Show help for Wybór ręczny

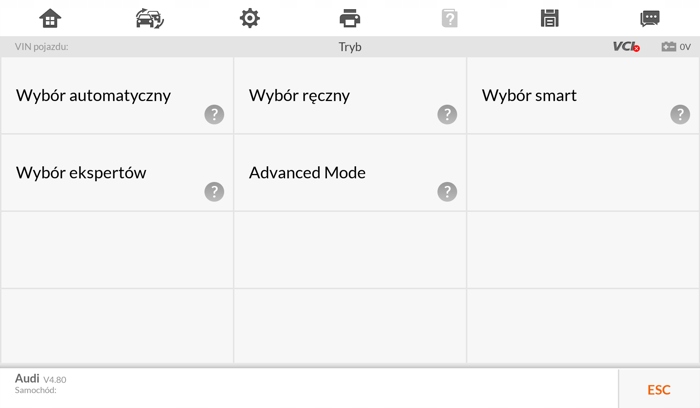(x=447, y=115)
